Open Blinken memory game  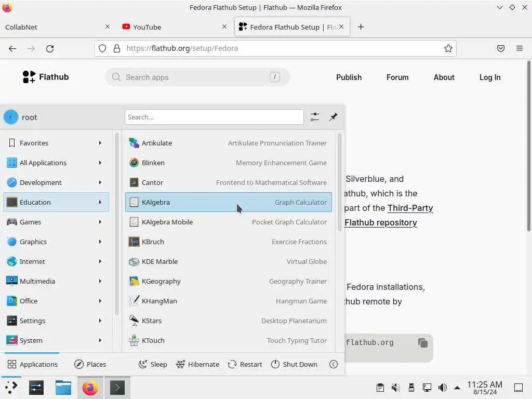(229, 163)
